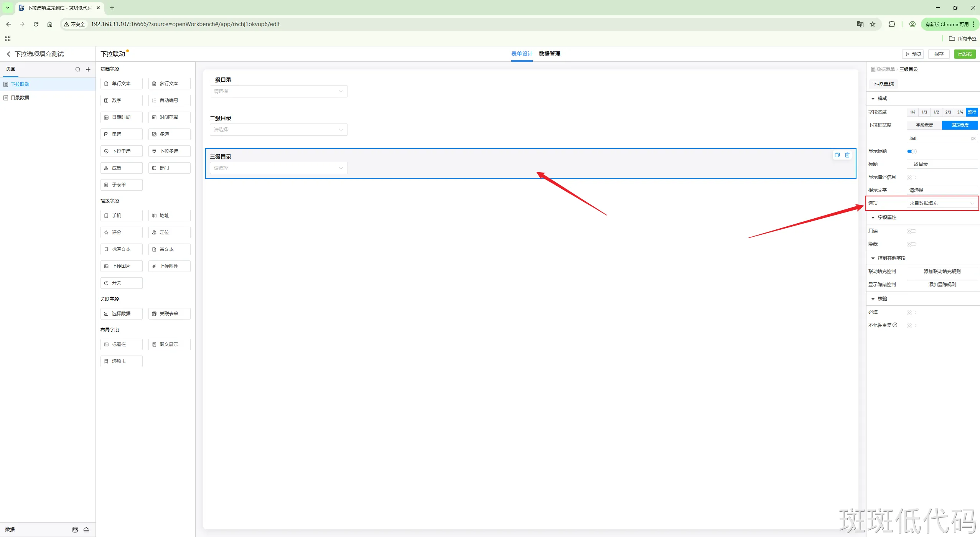Enable the 只读 toggle
This screenshot has width=980, height=537.
(911, 231)
